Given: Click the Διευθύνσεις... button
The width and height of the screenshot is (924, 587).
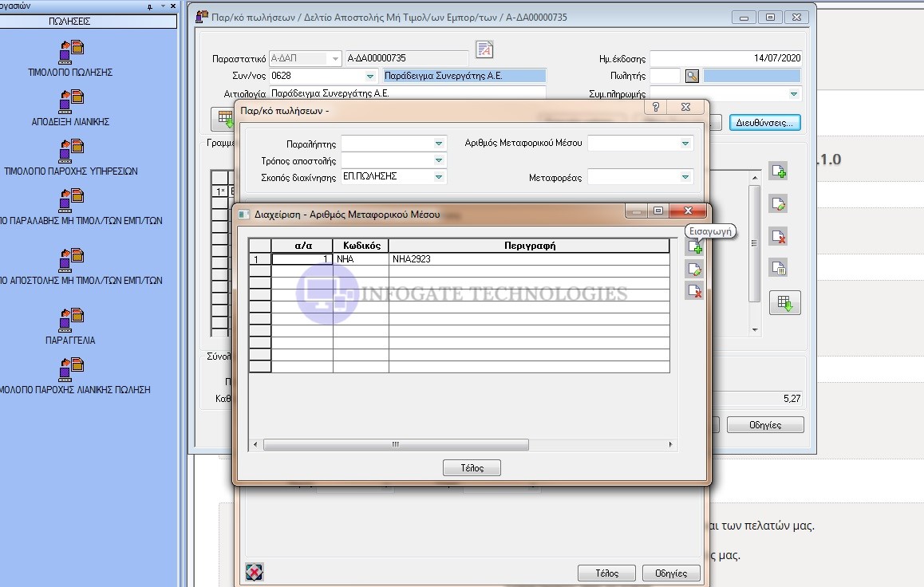Looking at the screenshot, I should [764, 123].
